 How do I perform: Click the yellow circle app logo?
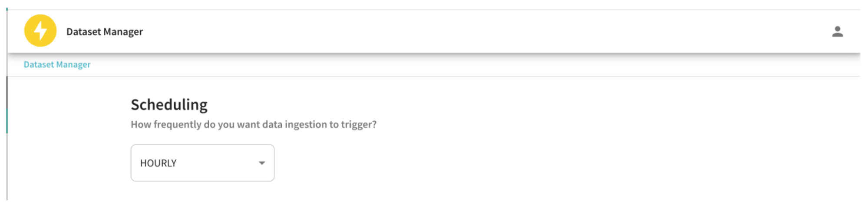click(x=40, y=31)
